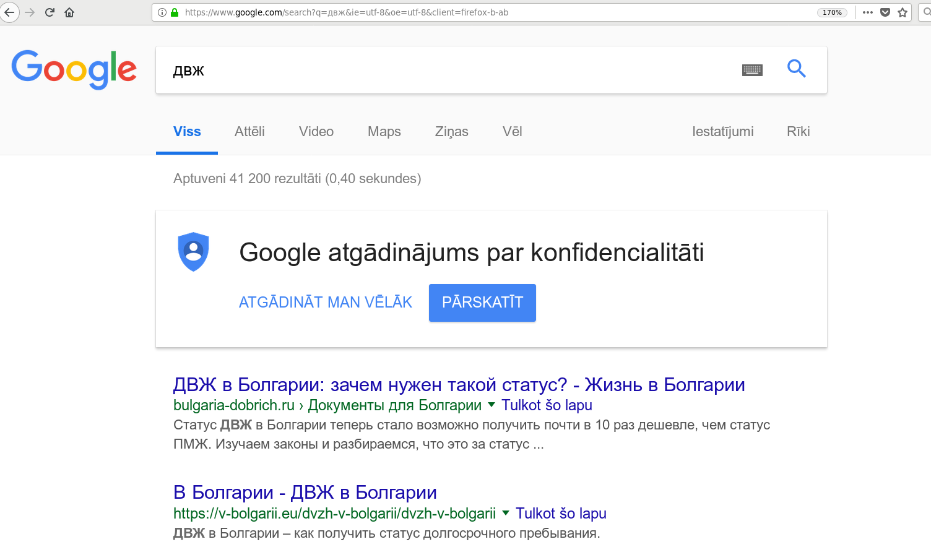The image size is (931, 560).
Task: Open the Ziņas news tab
Action: coord(452,132)
